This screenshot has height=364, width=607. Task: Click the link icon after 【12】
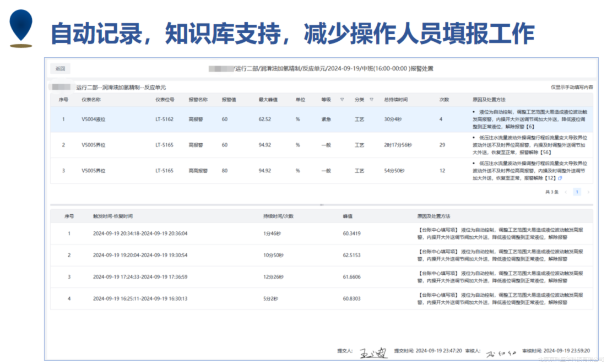[x=560, y=178]
